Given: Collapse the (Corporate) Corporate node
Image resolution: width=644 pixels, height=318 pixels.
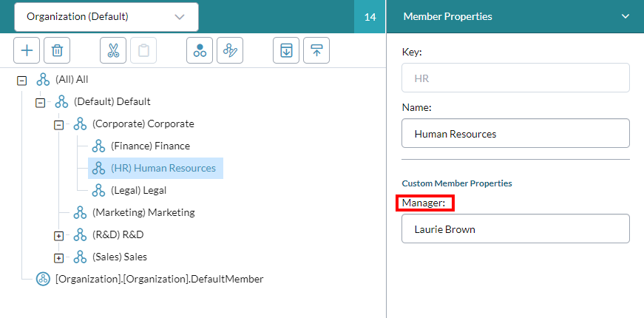Looking at the screenshot, I should coord(58,125).
